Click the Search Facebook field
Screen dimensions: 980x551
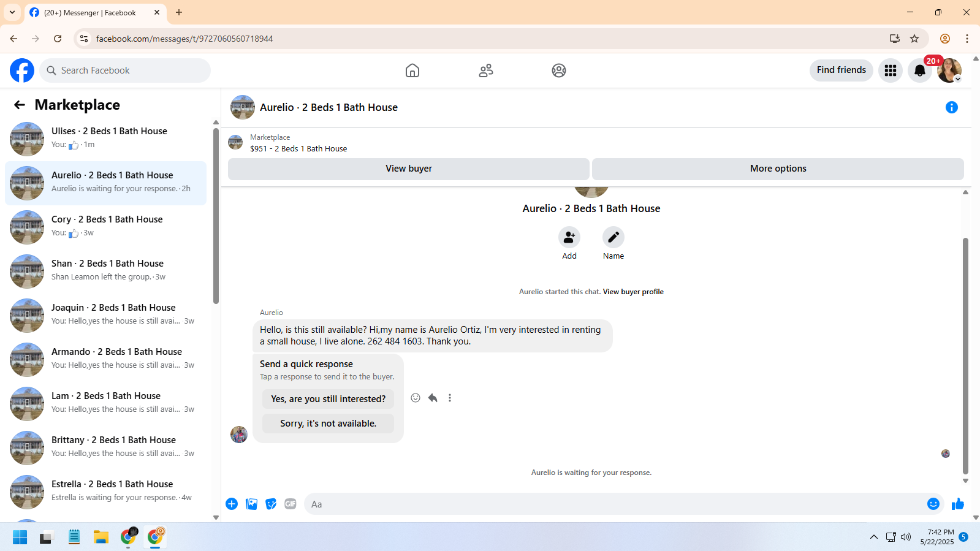125,70
